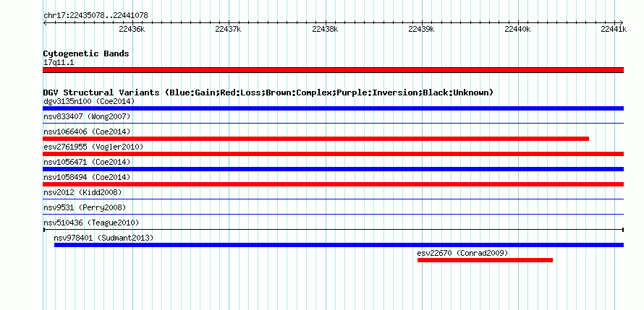Select the 17q11.1 band label
Screen dimensions: 644x310
tap(59, 63)
